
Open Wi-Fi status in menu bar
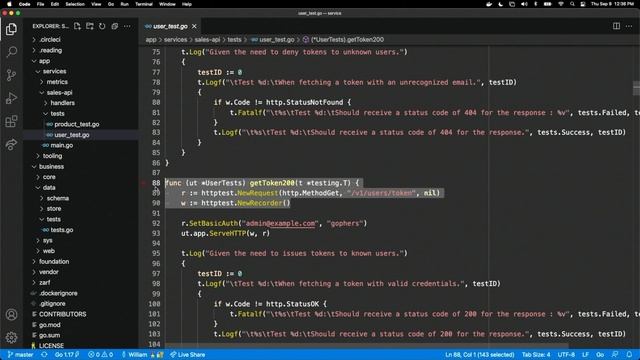561,4
